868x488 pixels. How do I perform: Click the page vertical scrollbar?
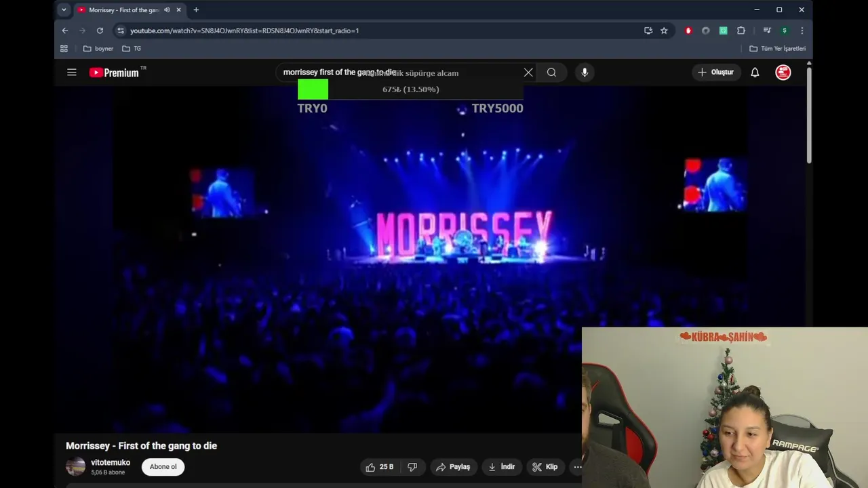tap(809, 115)
